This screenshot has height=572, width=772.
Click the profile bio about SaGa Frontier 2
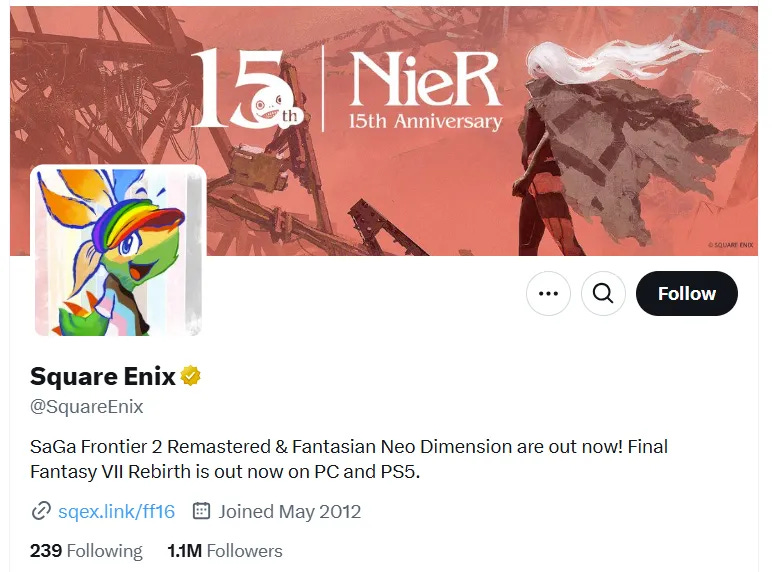pyautogui.click(x=349, y=459)
